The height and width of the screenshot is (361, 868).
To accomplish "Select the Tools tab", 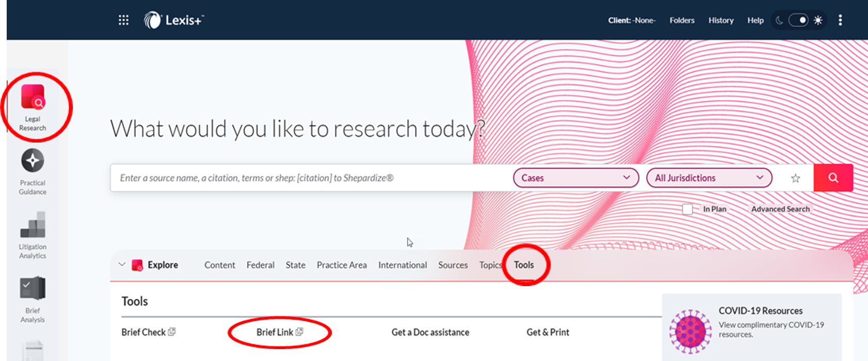I will (524, 265).
